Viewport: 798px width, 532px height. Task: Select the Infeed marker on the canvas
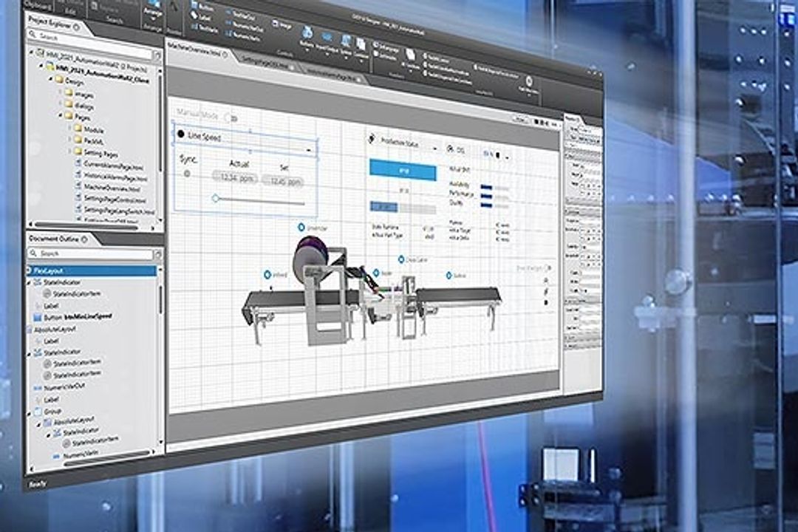click(267, 274)
